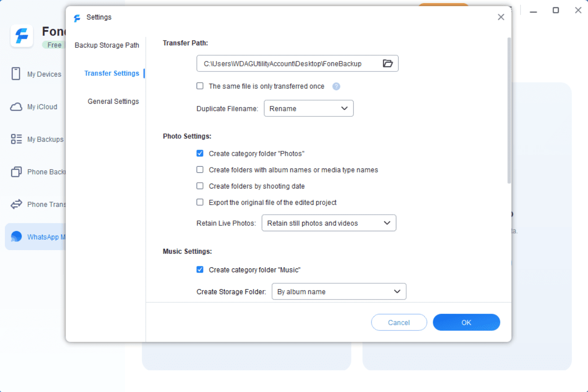Click the Phone Transfer arrows icon
Image resolution: width=588 pixels, height=392 pixels.
(16, 204)
